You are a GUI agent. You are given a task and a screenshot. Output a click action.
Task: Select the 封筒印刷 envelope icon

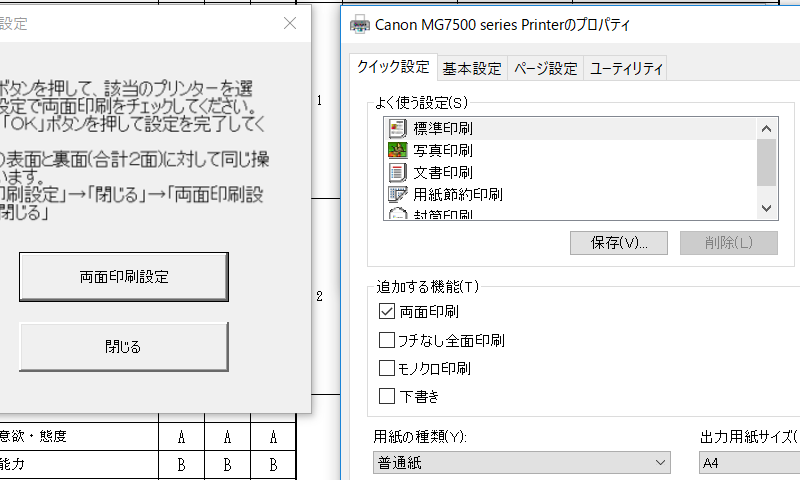397,212
